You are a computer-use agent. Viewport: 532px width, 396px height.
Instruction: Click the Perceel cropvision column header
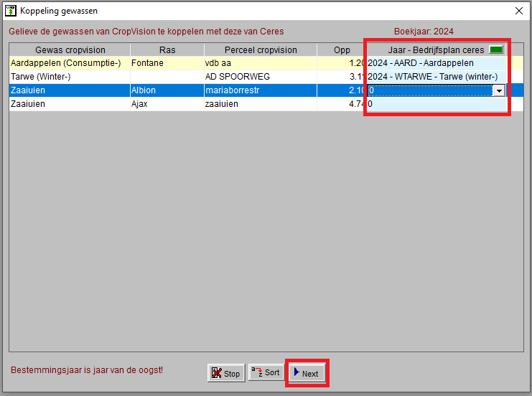pyautogui.click(x=261, y=49)
